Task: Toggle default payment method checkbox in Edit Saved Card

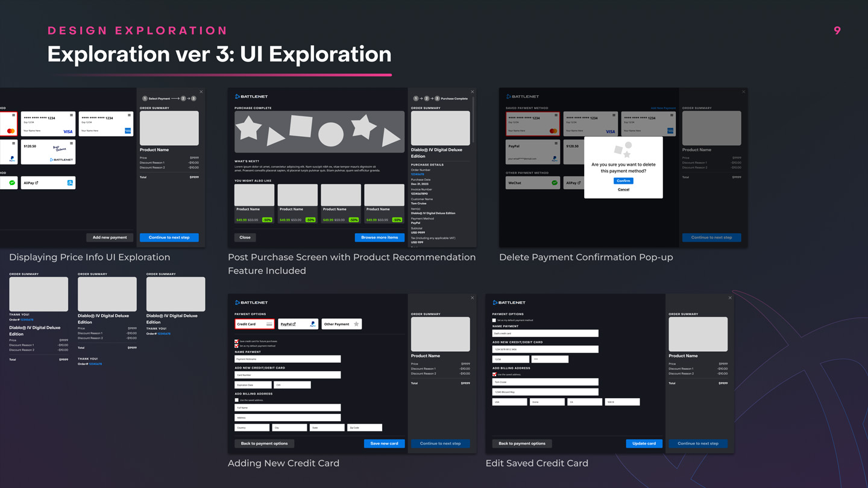Action: coord(494,321)
